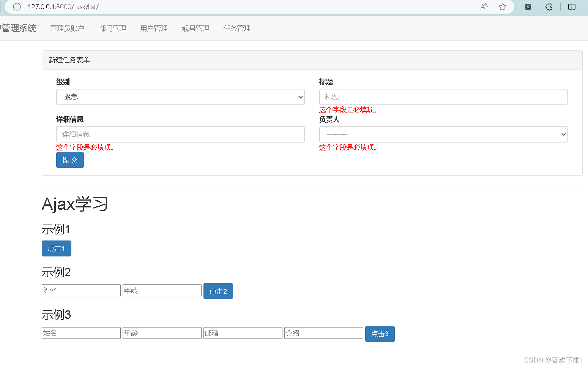
Task: Focus the 年龄 field in 示例3
Action: [x=162, y=333]
